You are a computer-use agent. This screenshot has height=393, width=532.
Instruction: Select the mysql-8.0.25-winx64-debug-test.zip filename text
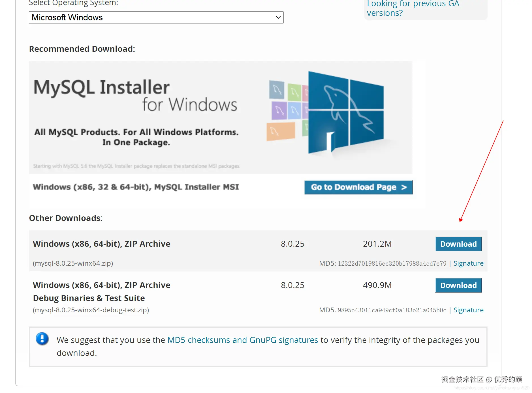point(91,310)
